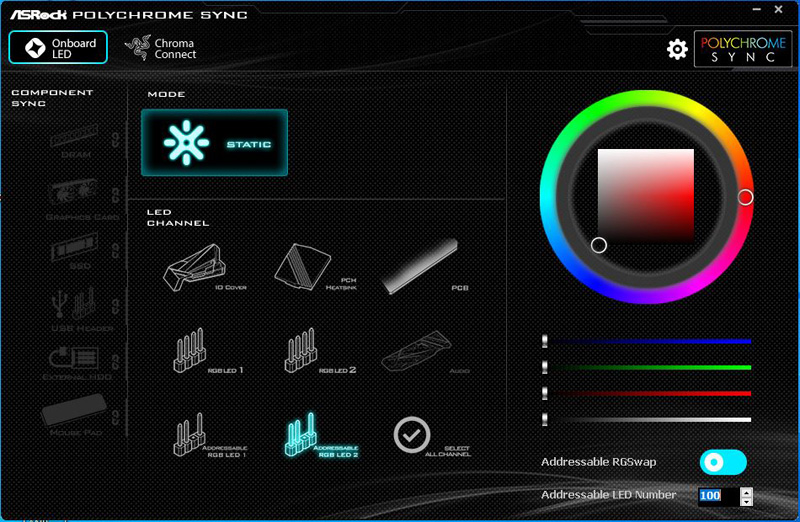
Task: Increase the Addressable LED Number value
Action: click(x=746, y=492)
